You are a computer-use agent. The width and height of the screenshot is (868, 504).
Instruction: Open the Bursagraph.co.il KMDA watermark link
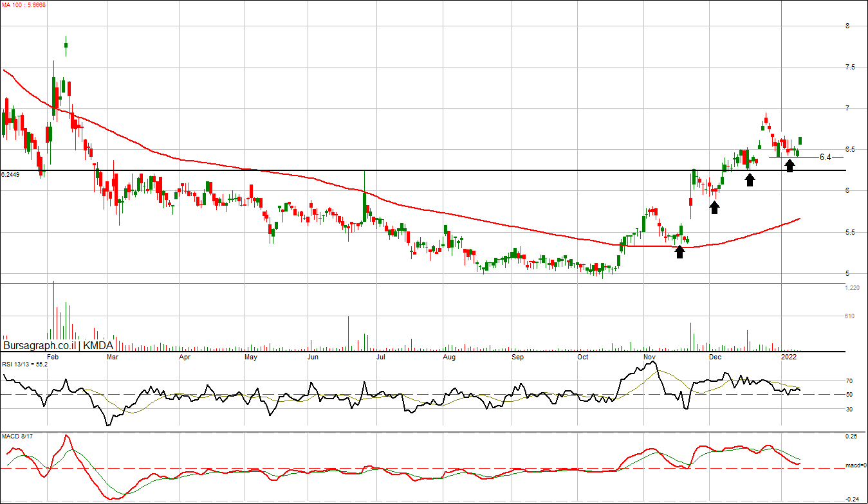click(x=59, y=345)
